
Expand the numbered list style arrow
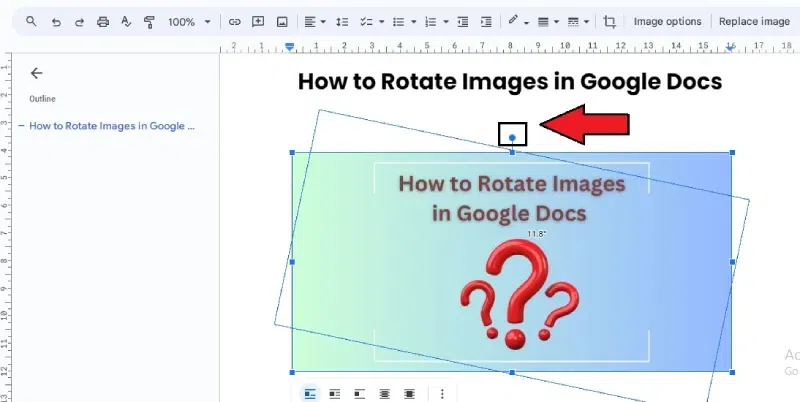(x=446, y=22)
